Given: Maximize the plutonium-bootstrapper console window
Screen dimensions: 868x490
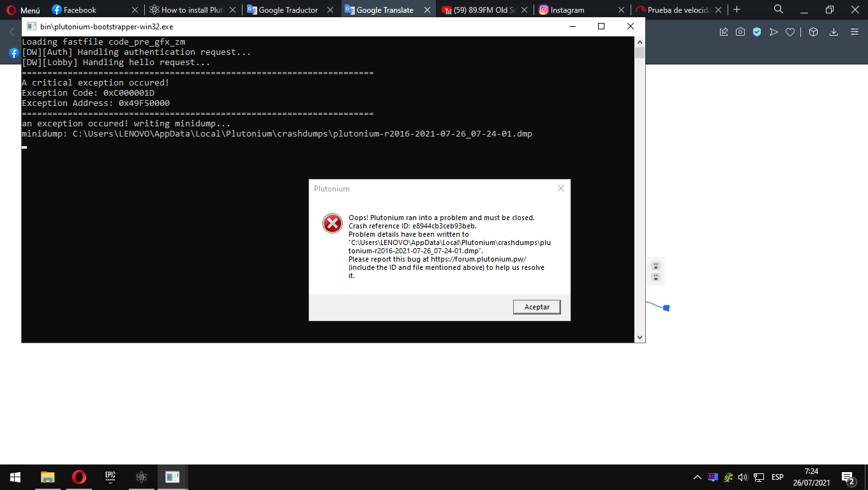Looking at the screenshot, I should tap(601, 26).
